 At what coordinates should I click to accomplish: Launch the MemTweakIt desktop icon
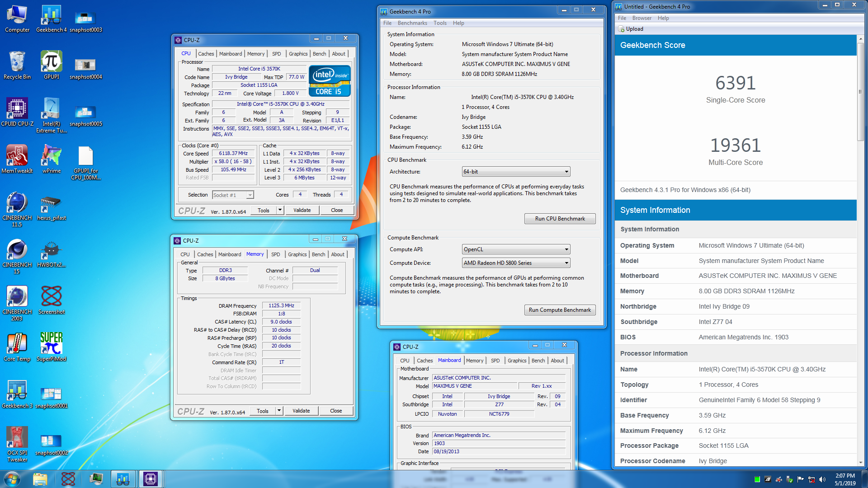tap(17, 160)
